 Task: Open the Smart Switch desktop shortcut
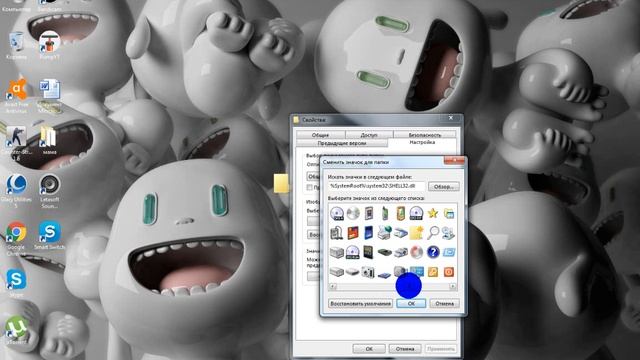click(x=50, y=236)
